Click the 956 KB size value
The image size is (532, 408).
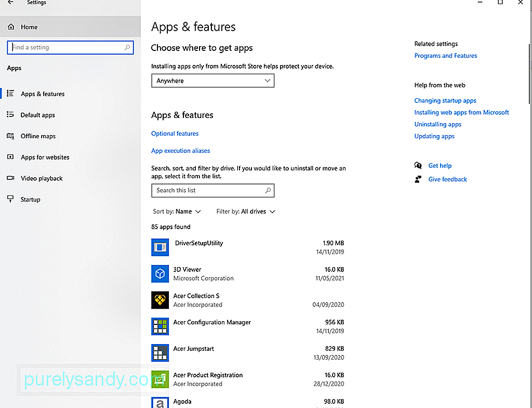tap(335, 322)
